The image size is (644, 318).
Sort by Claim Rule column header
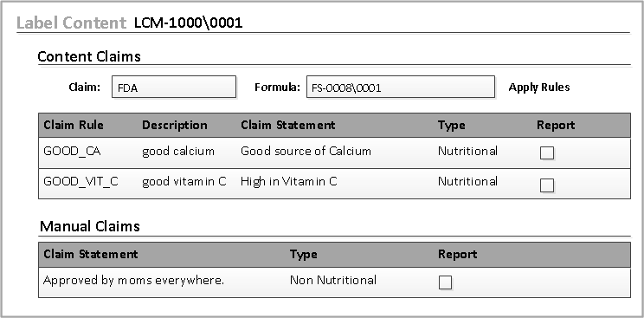coord(74,125)
